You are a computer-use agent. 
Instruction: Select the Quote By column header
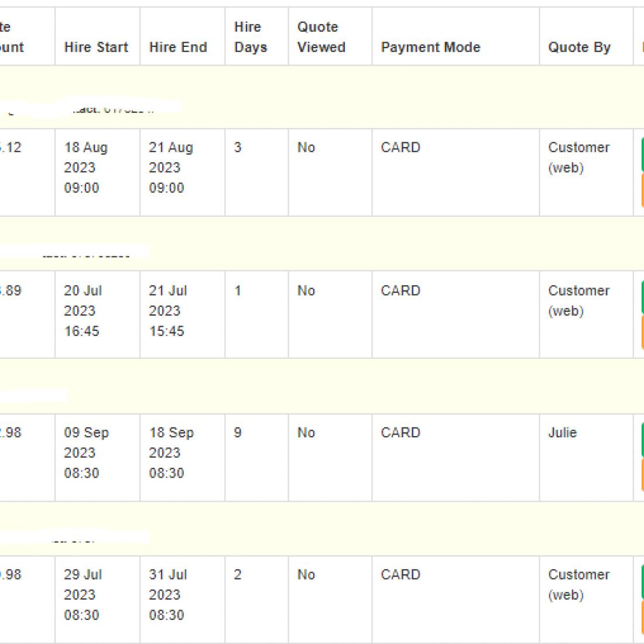pos(579,47)
